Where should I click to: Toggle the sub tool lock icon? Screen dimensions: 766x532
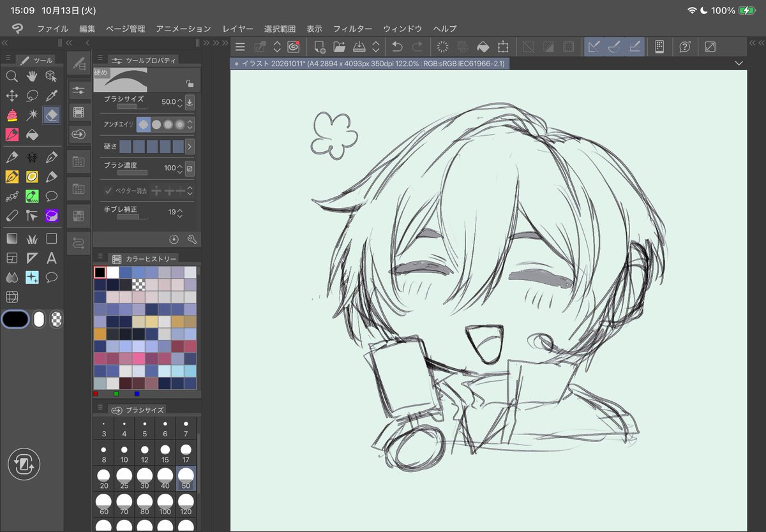tap(189, 83)
